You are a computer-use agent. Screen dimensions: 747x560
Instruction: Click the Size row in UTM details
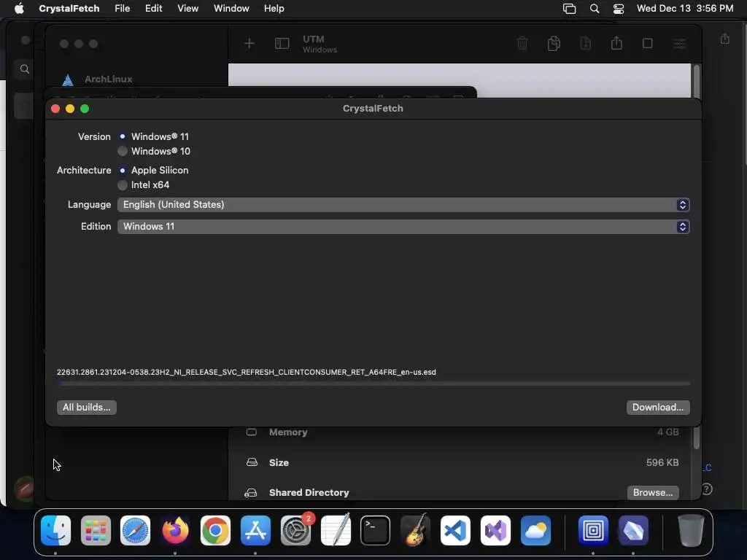coord(462,462)
